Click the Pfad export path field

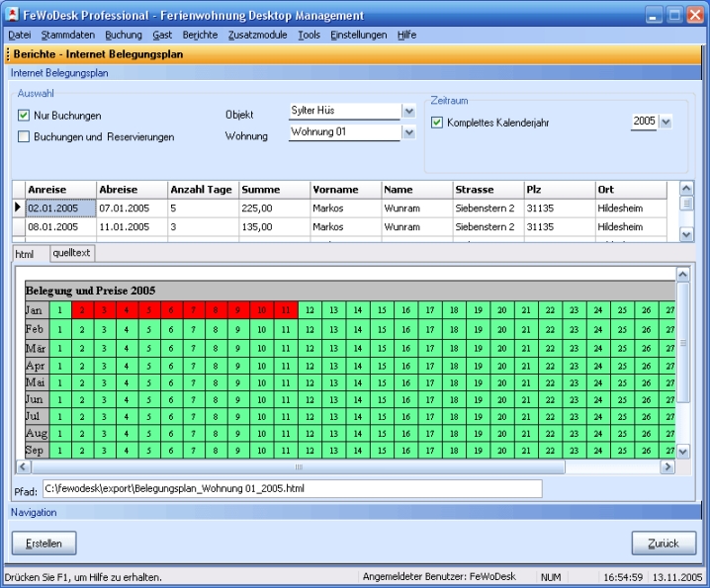(x=292, y=489)
